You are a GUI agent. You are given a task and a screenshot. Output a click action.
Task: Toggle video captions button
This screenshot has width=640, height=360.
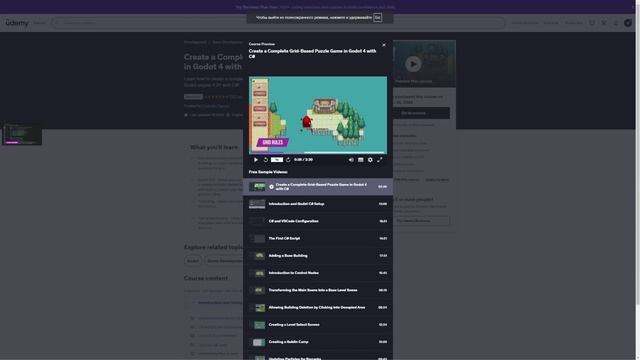[361, 160]
